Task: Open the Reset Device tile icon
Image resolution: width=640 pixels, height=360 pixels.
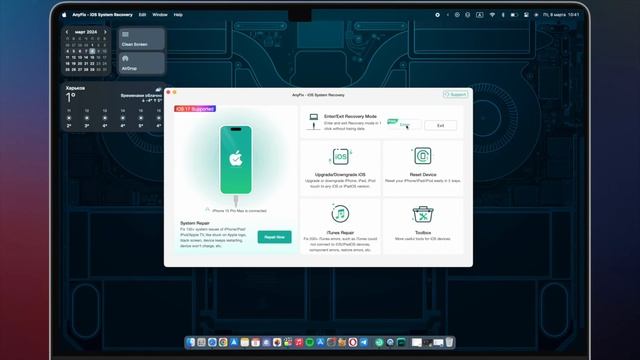Action: 423,156
